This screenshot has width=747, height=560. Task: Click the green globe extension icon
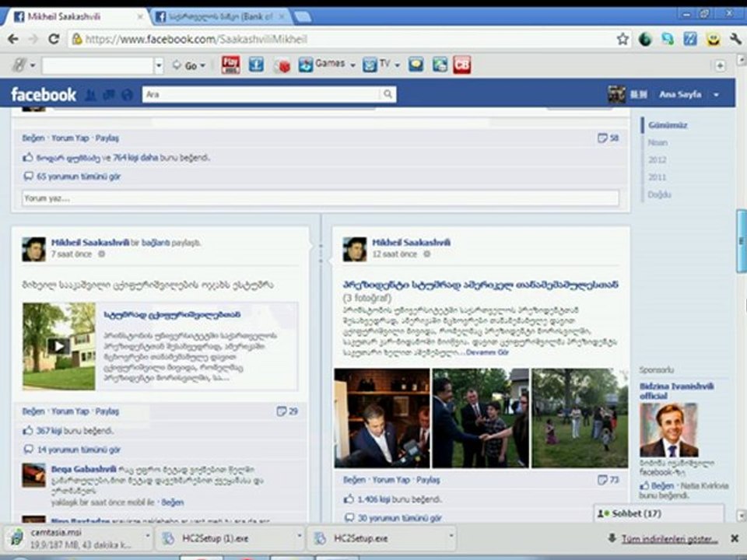[x=645, y=39]
